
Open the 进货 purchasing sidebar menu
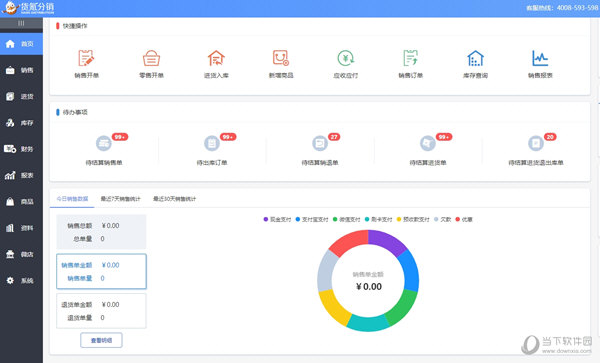[x=21, y=96]
